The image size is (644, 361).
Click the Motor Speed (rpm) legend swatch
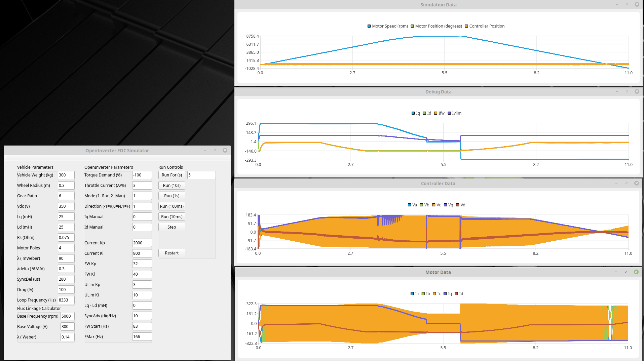[369, 26]
